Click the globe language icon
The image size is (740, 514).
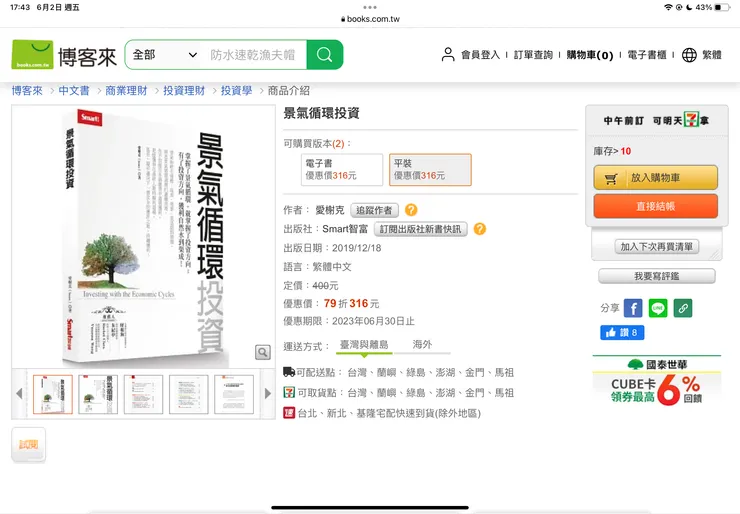coord(689,55)
